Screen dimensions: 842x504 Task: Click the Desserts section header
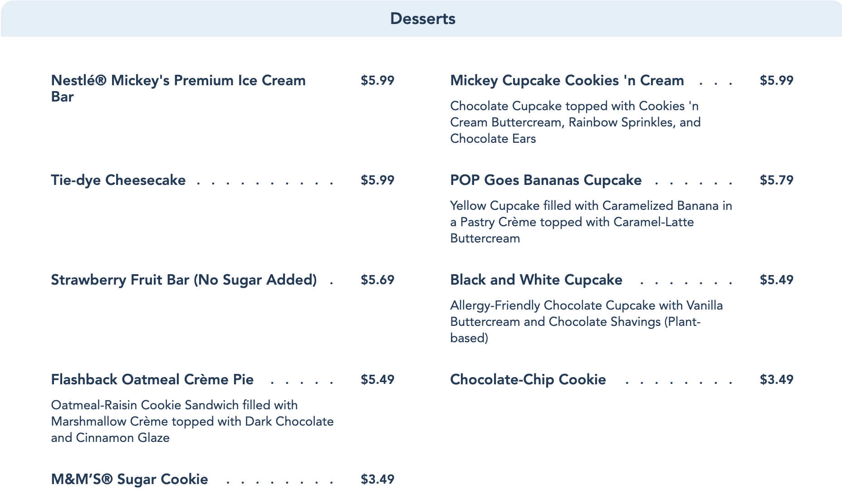coord(422,19)
